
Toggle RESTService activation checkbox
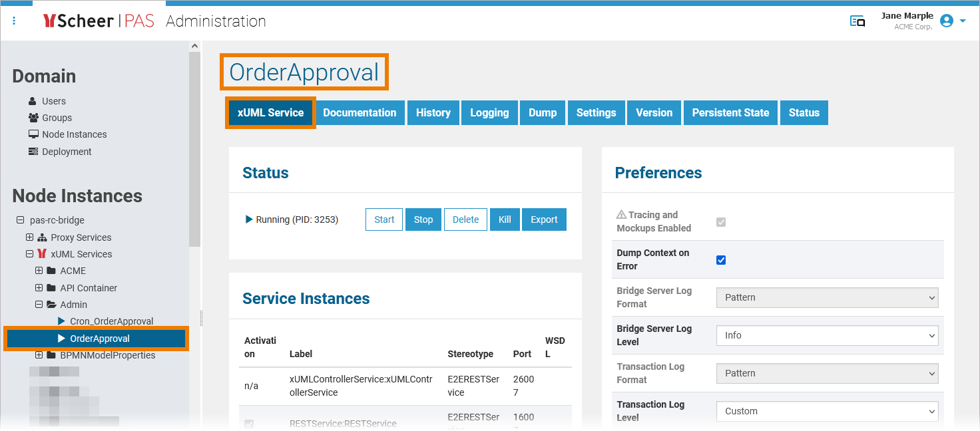(x=249, y=424)
